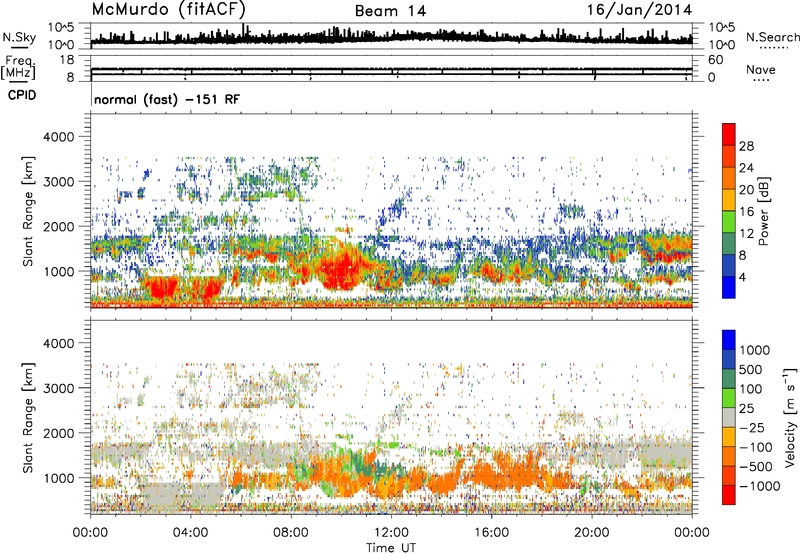Screen dimensions: 800x554
Task: Click the 'N.Sky' label
Action: pos(19,37)
